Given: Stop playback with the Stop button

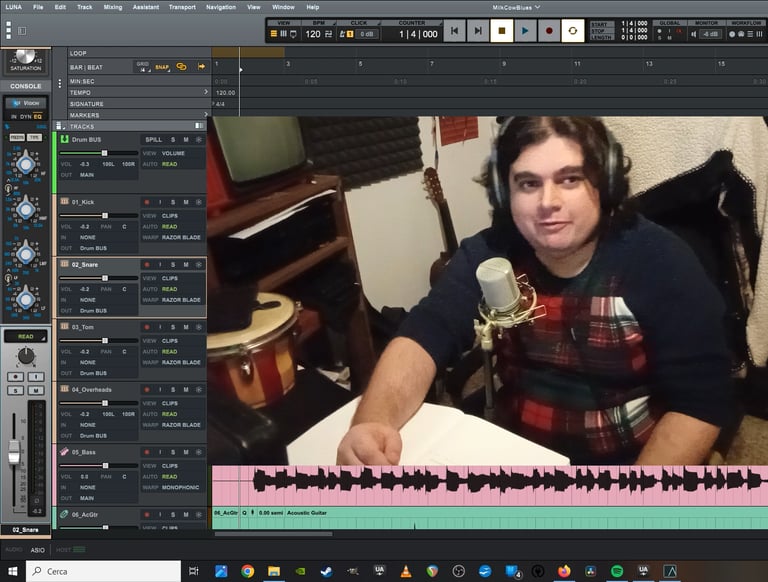Looking at the screenshot, I should pos(502,31).
